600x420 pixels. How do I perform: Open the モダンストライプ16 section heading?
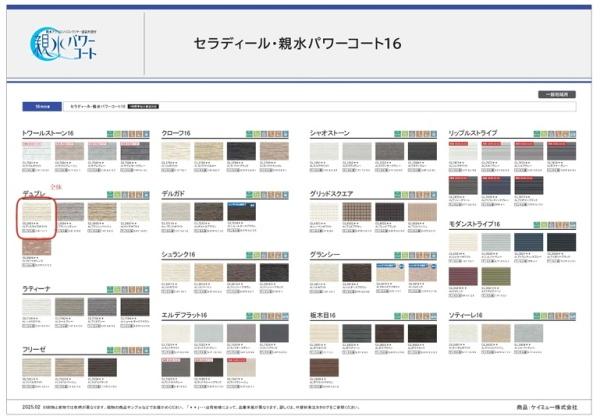474,224
